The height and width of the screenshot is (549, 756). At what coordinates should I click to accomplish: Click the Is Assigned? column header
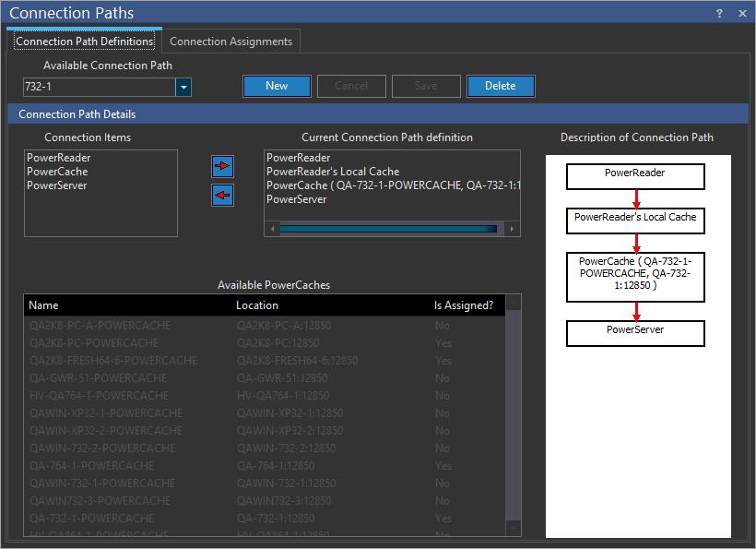(x=464, y=305)
